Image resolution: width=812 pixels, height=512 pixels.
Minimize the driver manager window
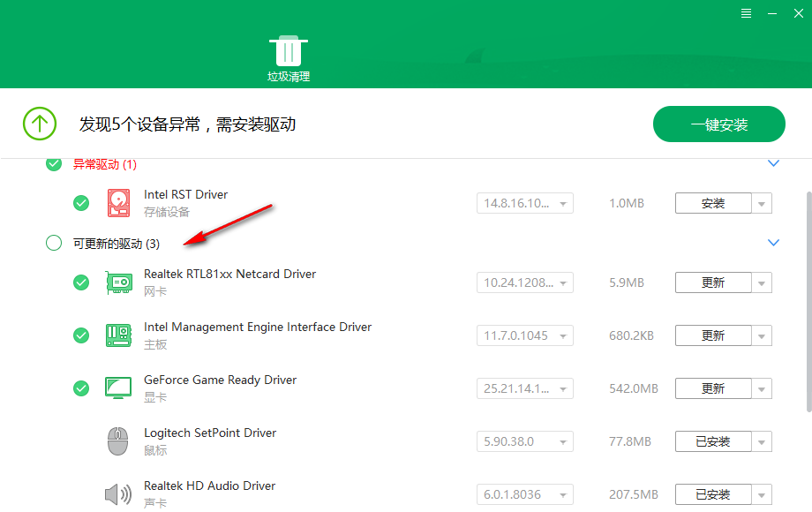click(x=772, y=13)
